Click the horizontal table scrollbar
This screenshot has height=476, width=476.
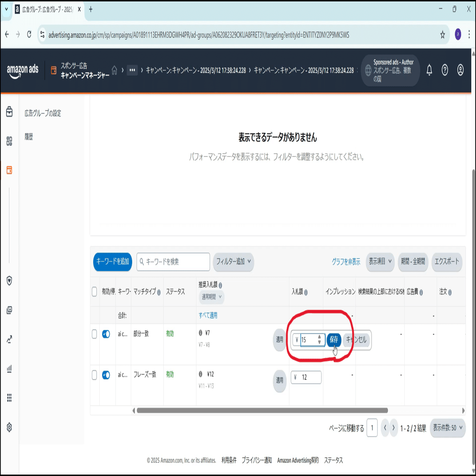coord(262,410)
